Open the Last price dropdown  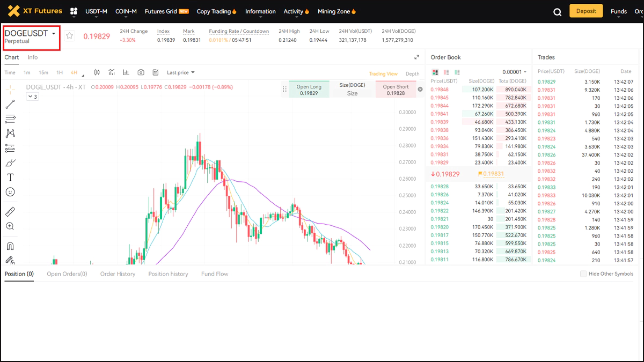181,72
